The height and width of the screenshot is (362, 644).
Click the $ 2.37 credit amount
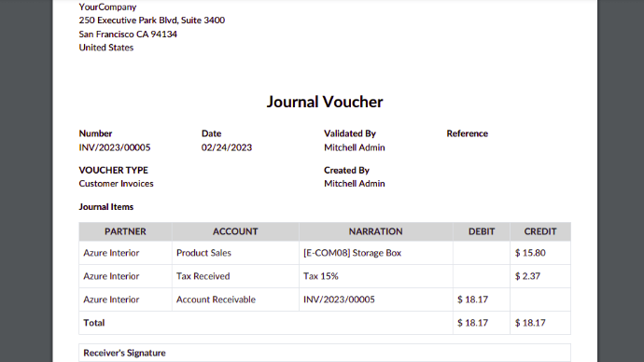tap(527, 276)
